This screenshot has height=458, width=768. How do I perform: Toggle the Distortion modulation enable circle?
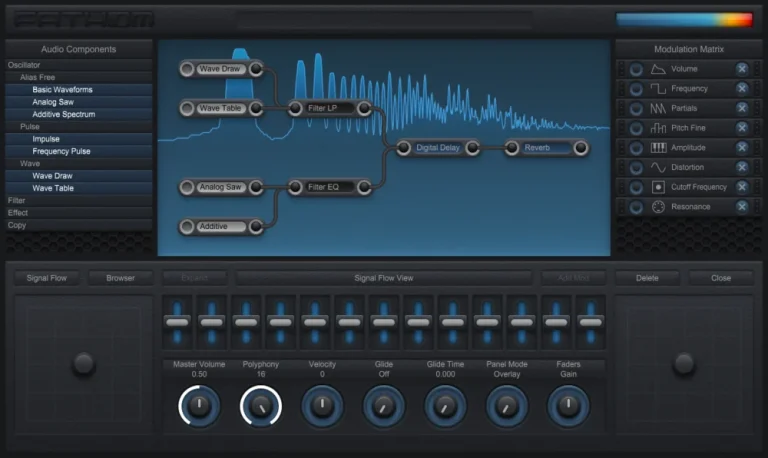pos(636,167)
